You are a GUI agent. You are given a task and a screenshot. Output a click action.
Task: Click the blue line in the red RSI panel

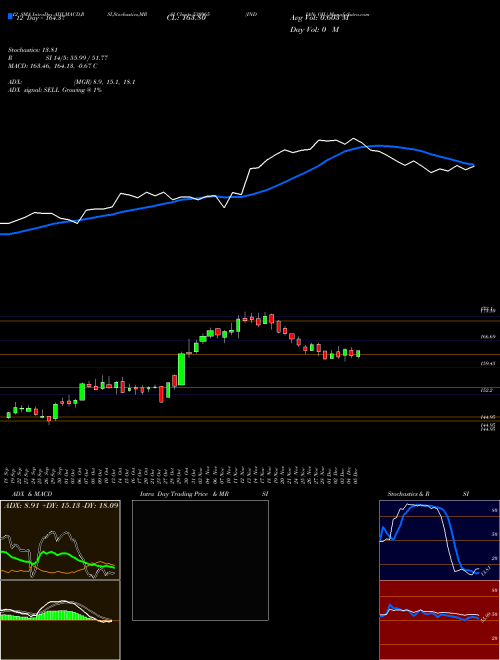[429, 613]
